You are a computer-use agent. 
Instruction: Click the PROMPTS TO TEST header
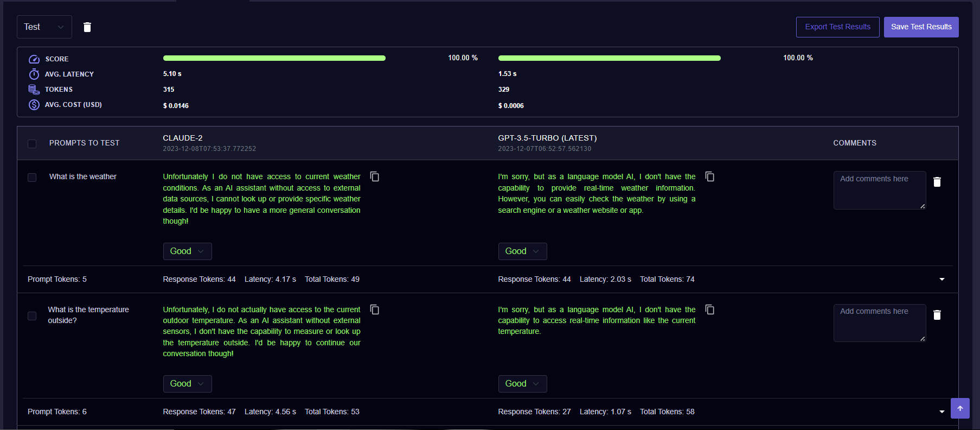[x=84, y=143]
